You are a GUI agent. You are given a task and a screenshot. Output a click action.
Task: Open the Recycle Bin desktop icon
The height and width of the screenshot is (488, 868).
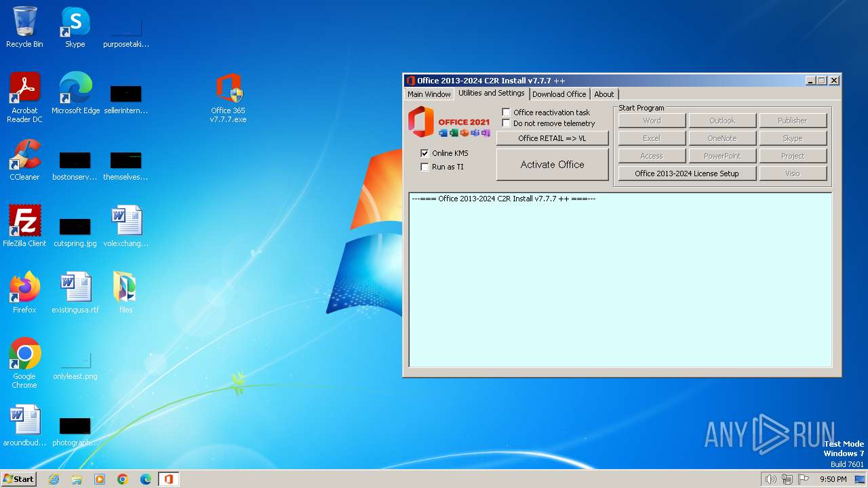24,27
